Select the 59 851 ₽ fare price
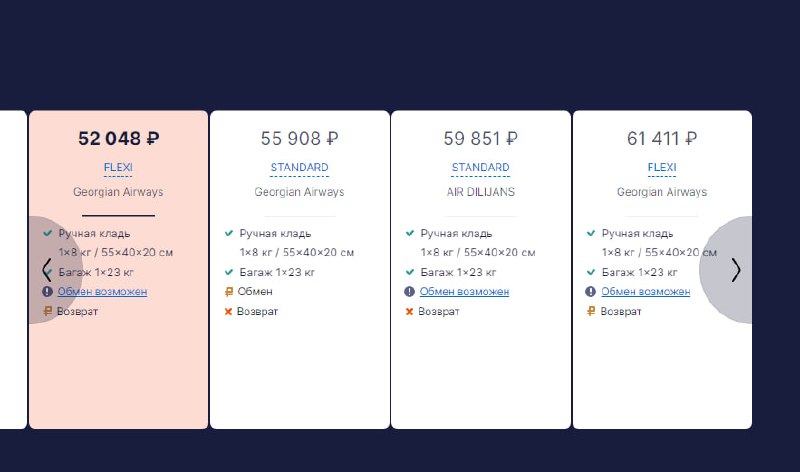Image resolution: width=800 pixels, height=472 pixels. click(x=481, y=138)
